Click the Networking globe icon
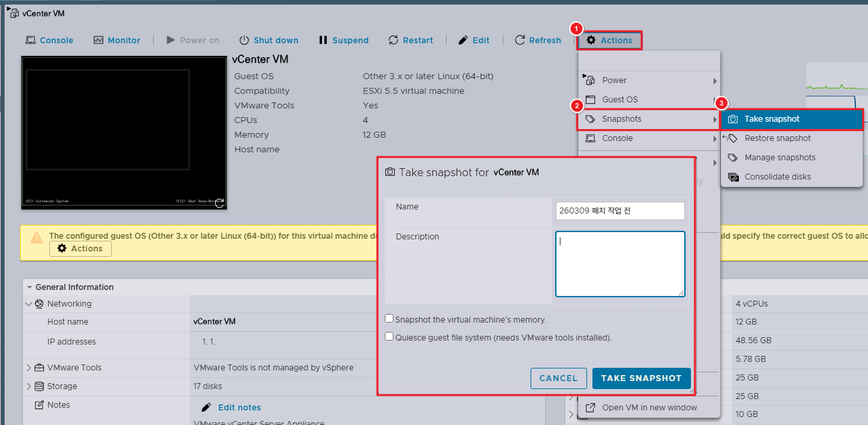The image size is (868, 425). [x=39, y=304]
